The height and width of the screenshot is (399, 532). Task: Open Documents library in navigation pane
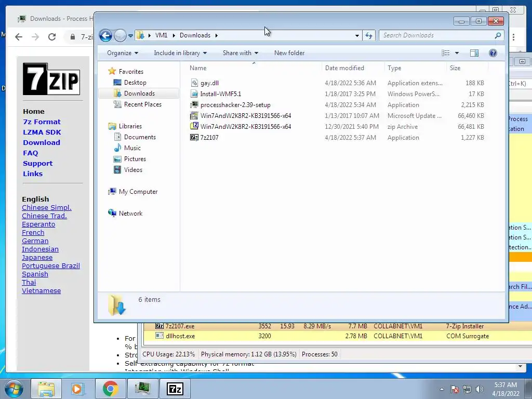coord(140,137)
